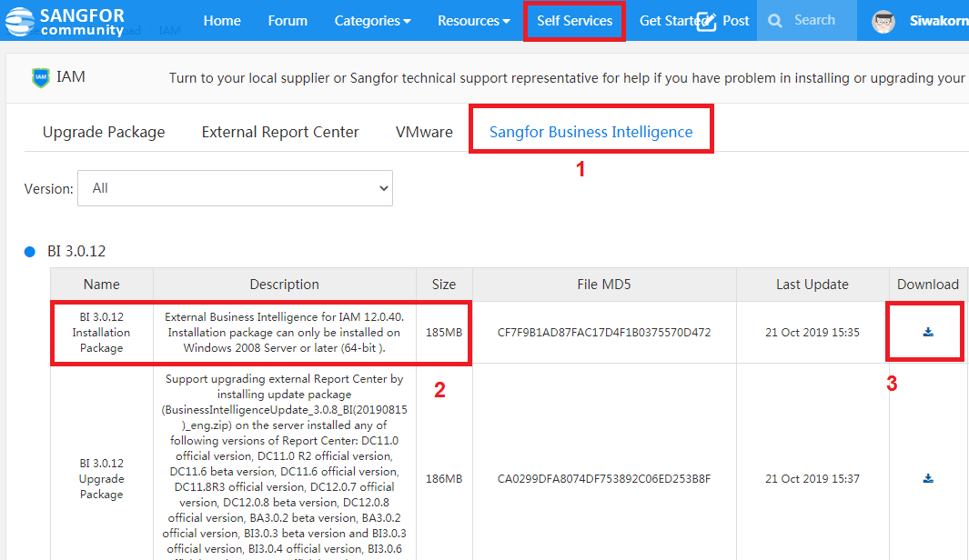The width and height of the screenshot is (969, 560).
Task: Open the Version dropdown
Action: coord(235,188)
